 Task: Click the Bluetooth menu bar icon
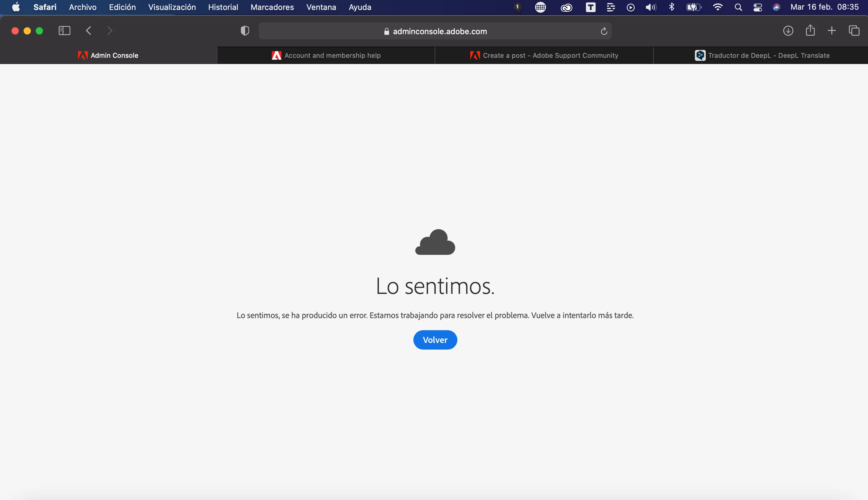672,7
